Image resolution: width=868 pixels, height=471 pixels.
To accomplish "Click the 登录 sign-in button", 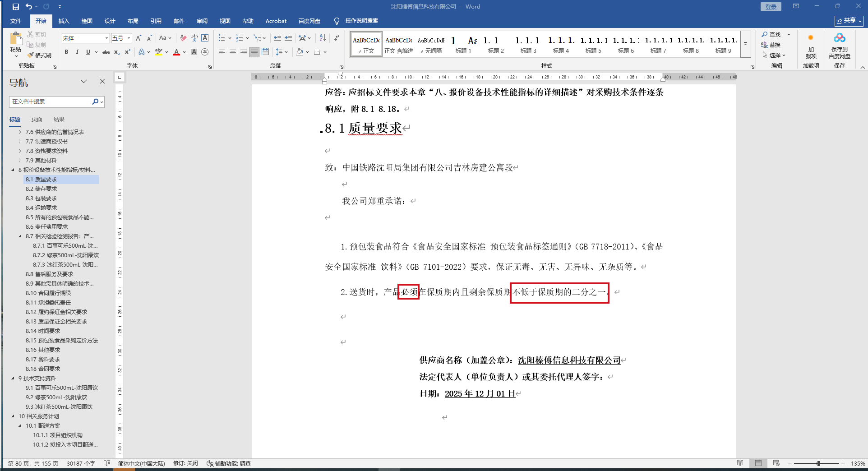I will [x=771, y=7].
